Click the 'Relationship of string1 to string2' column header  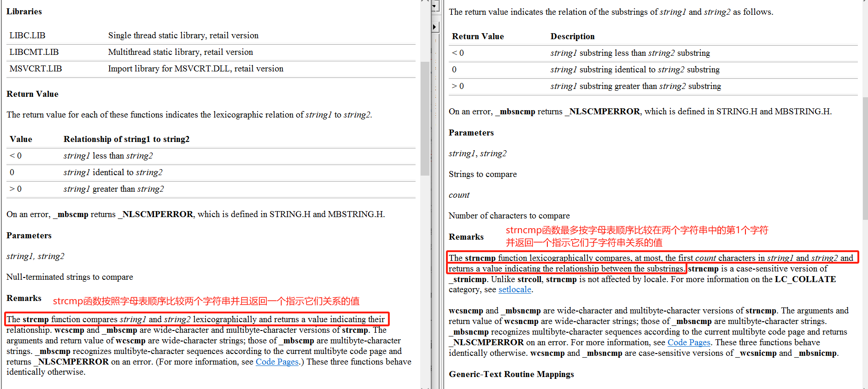[x=126, y=139]
